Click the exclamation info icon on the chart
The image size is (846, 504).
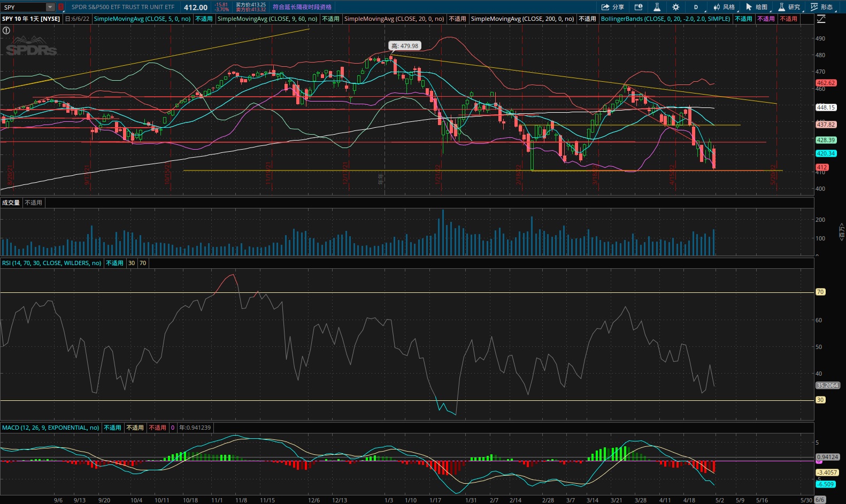[6, 30]
